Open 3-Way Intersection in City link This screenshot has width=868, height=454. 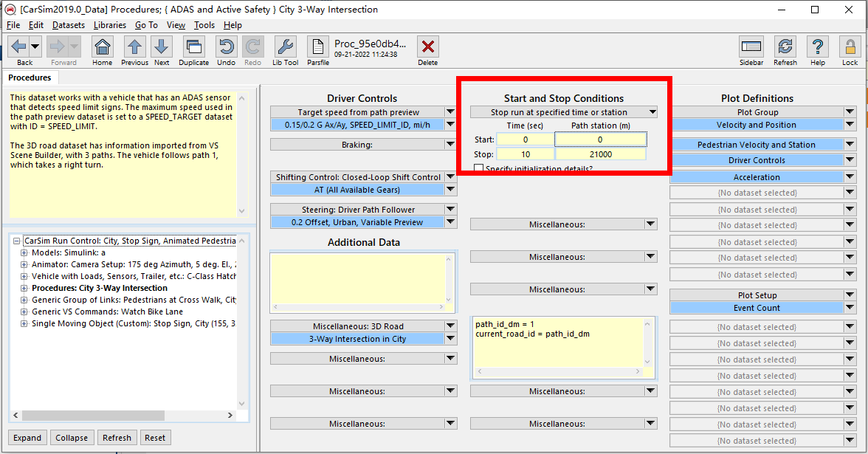357,339
